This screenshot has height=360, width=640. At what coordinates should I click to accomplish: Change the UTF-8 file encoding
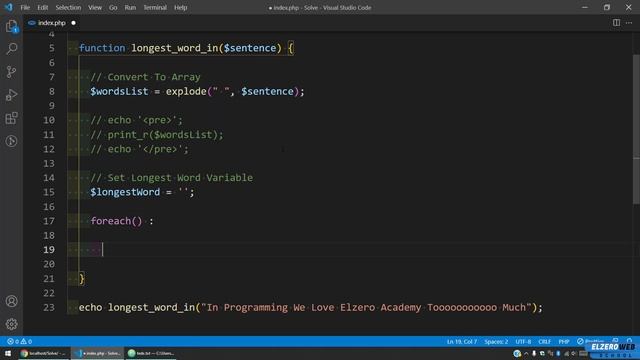(x=523, y=341)
